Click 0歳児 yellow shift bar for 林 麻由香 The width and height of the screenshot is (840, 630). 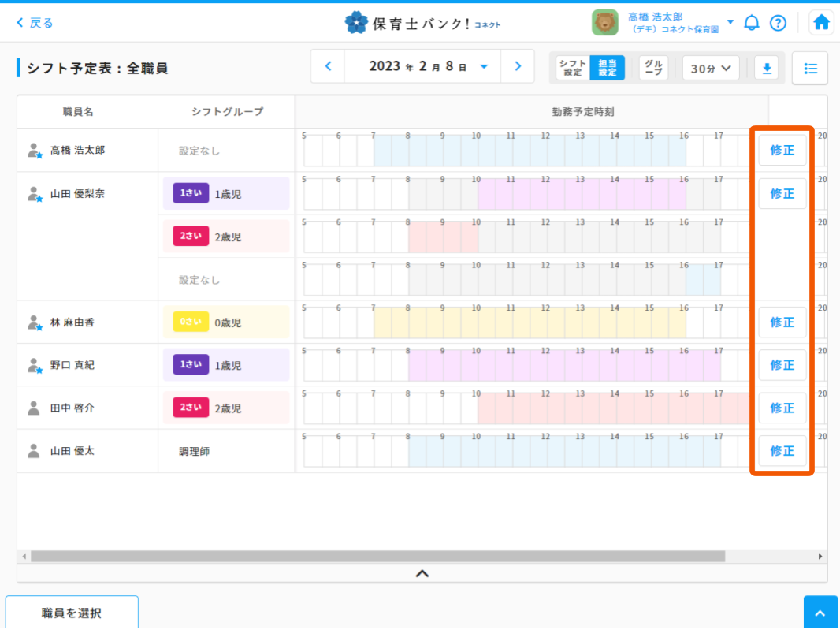[x=529, y=322]
